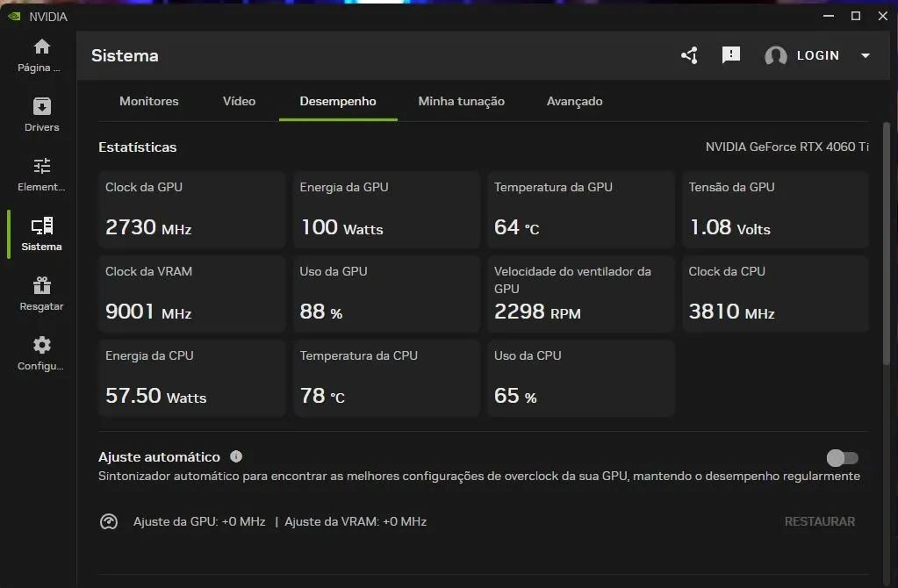This screenshot has height=588, width=898.
Task: Click the Tensão da GPU 1.08 Volts card
Action: (x=775, y=210)
